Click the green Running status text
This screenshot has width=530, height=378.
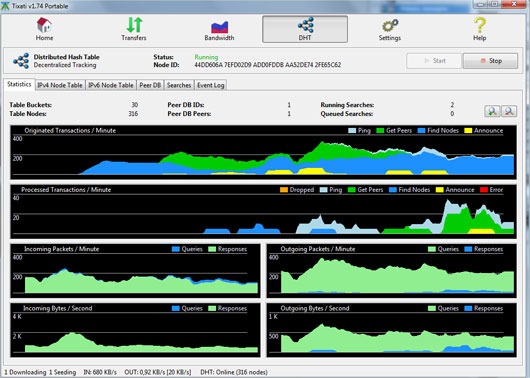pyautogui.click(x=206, y=57)
